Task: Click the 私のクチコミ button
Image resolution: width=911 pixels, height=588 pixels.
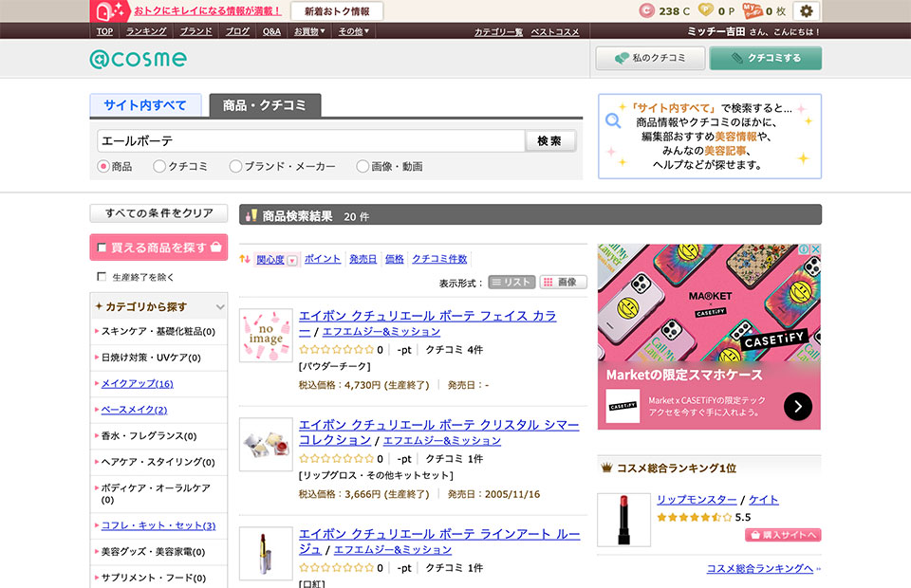Action: tap(650, 58)
